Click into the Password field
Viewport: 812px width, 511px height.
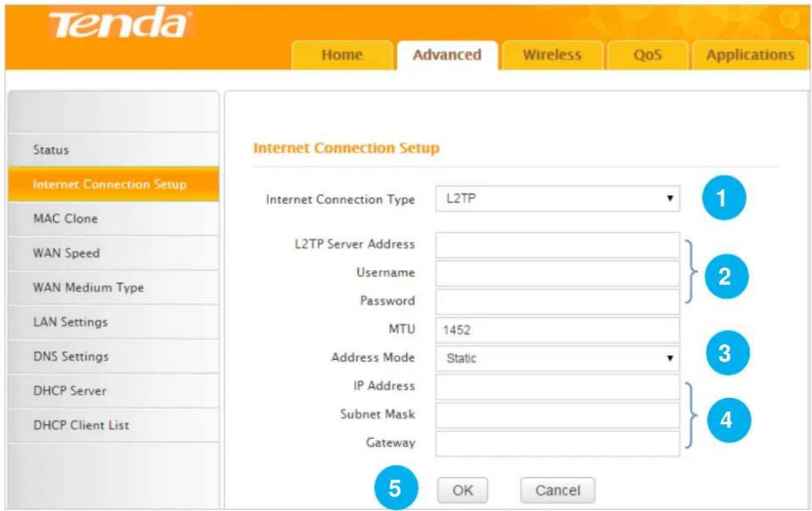click(557, 301)
